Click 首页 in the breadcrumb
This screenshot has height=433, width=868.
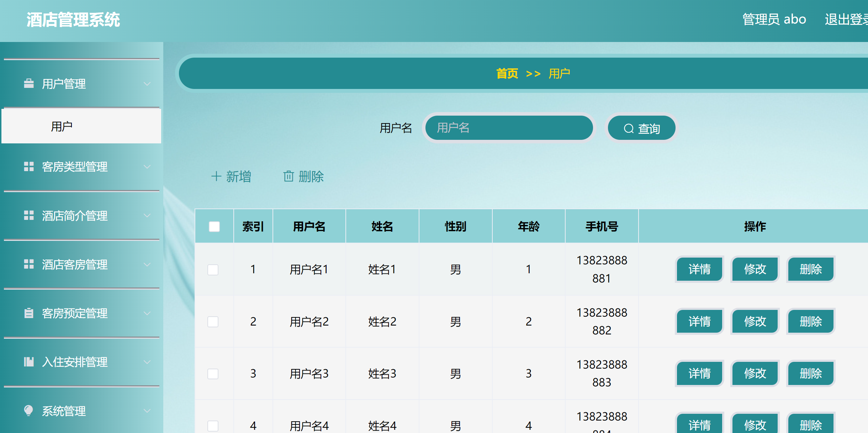(507, 73)
